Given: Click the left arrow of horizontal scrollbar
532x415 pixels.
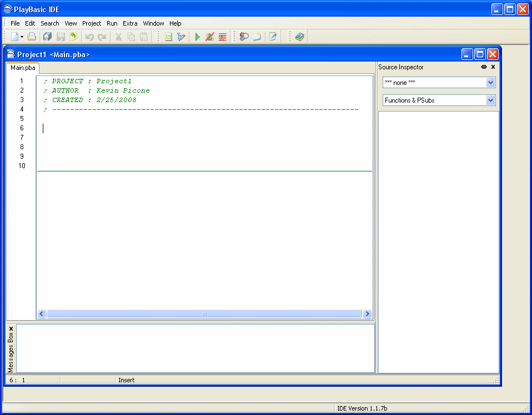Looking at the screenshot, I should (x=42, y=313).
